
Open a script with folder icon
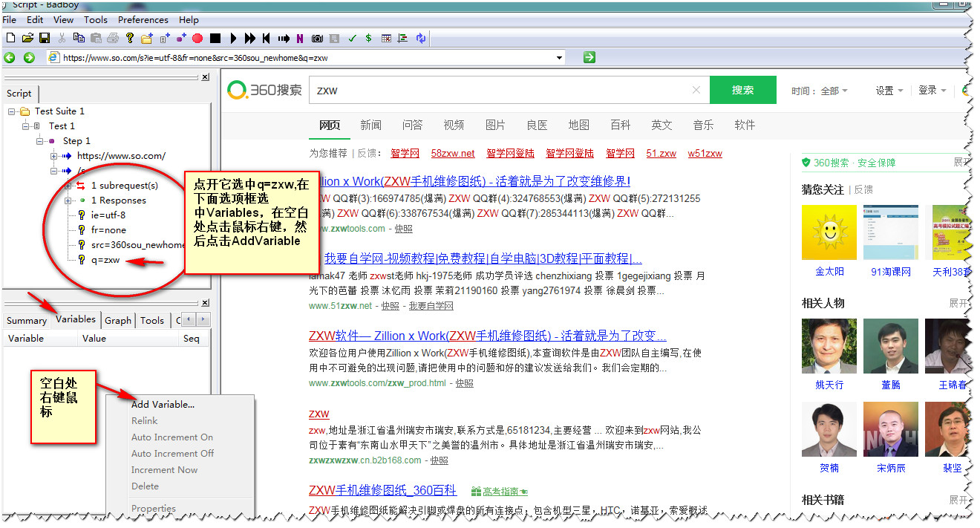[27, 38]
